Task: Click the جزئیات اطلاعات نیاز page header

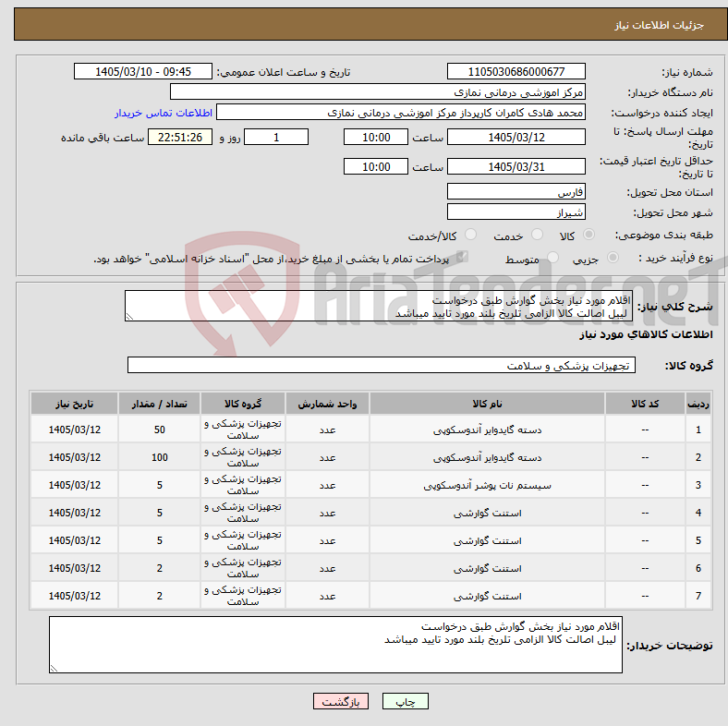Action: (x=659, y=25)
